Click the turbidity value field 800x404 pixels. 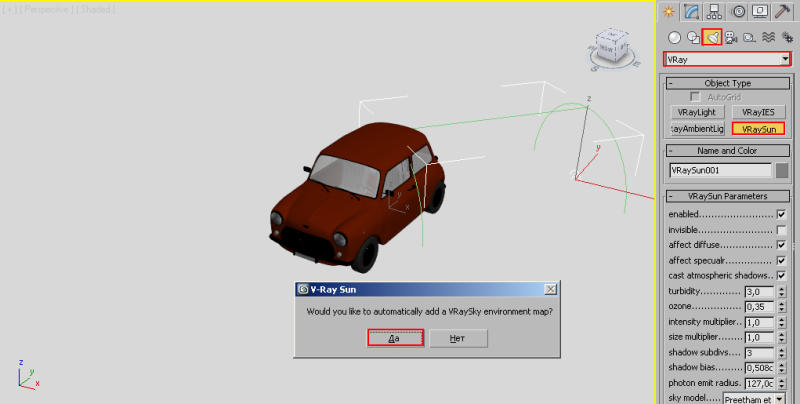(x=759, y=292)
